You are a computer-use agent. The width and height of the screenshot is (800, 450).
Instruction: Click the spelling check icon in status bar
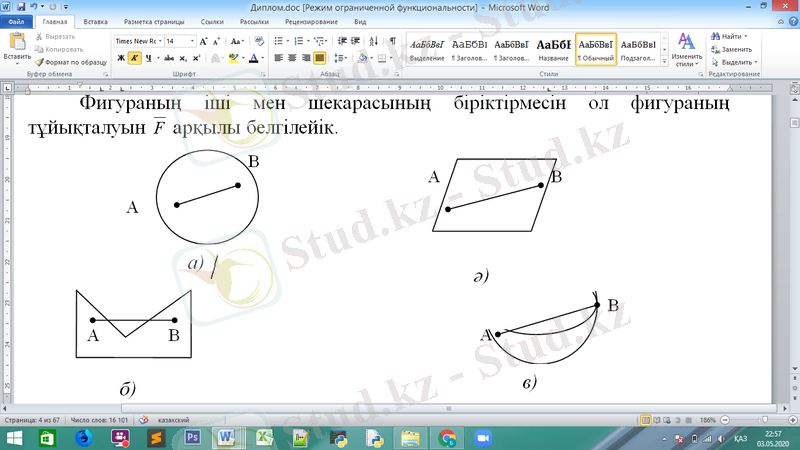pyautogui.click(x=143, y=420)
